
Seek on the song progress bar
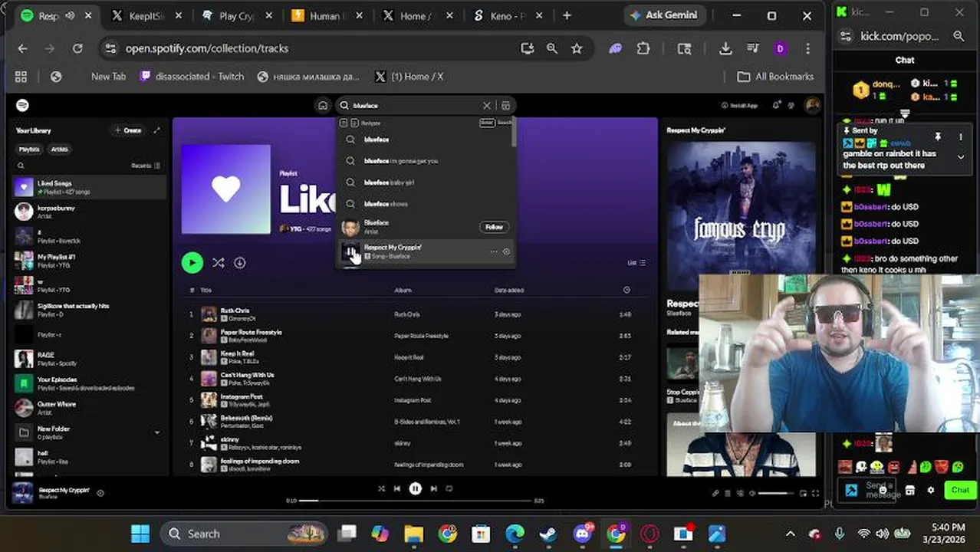(x=416, y=501)
